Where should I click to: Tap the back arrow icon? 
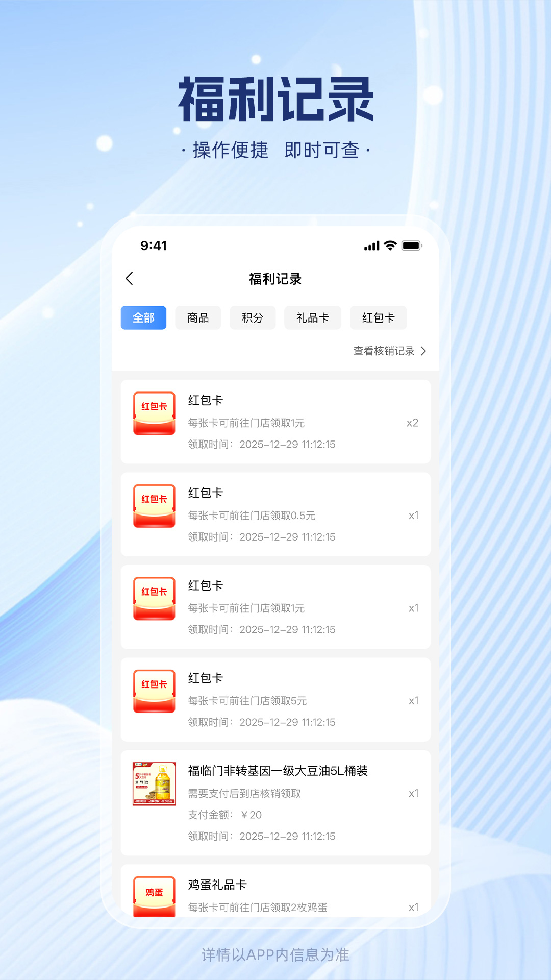(130, 278)
